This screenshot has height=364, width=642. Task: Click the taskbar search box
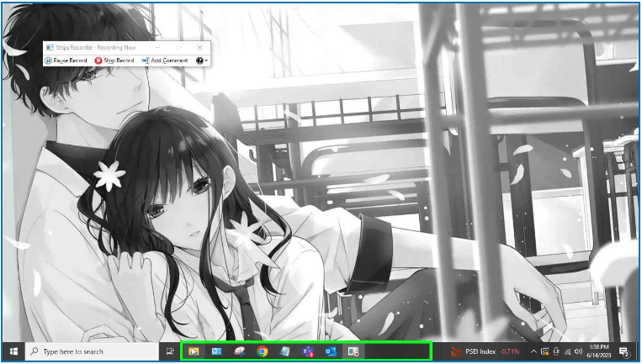coord(92,351)
